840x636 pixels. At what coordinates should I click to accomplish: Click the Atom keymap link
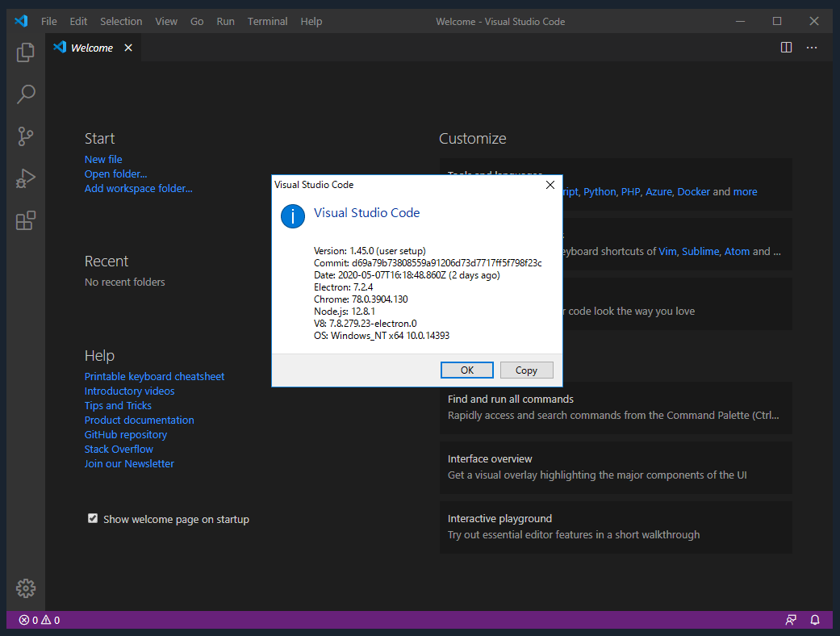[x=737, y=251]
